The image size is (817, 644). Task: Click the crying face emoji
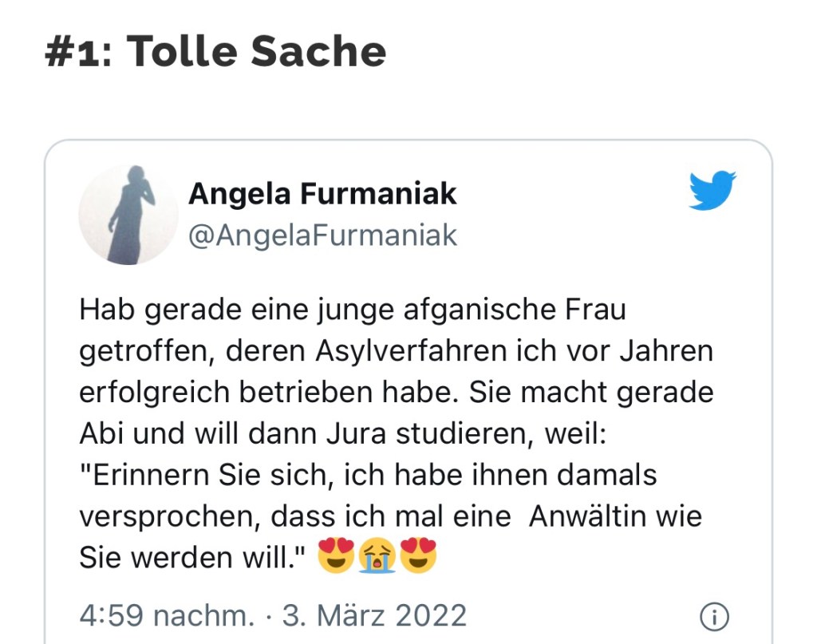(x=377, y=557)
